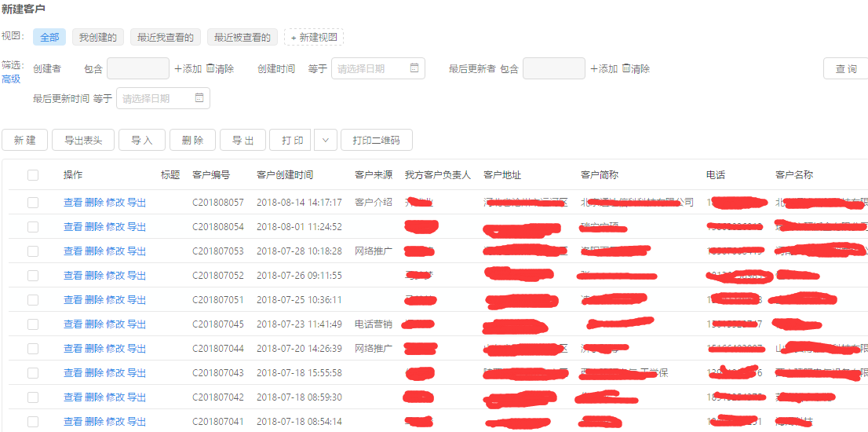
Task: Check the row for C201807053
Action: (33, 251)
